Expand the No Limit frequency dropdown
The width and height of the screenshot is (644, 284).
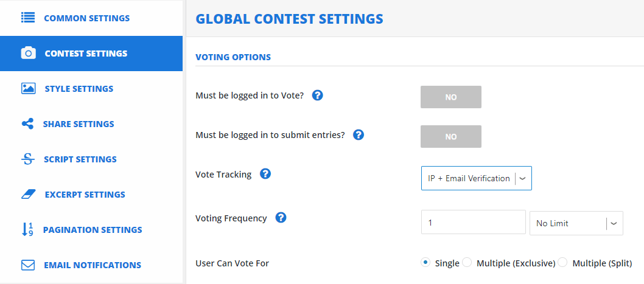[x=576, y=223]
